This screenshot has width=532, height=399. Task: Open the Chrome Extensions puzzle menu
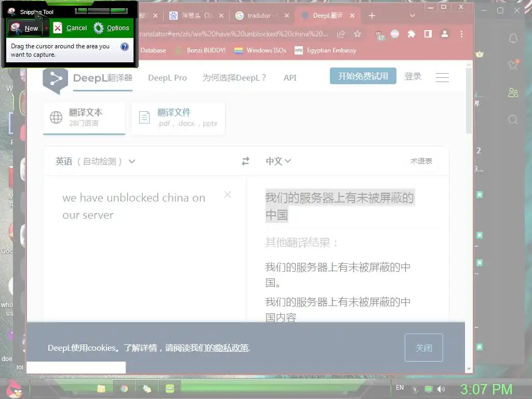pyautogui.click(x=411, y=34)
